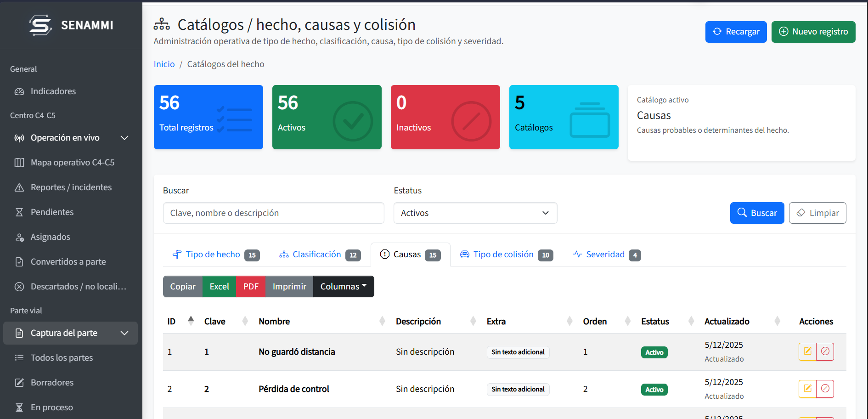Click the Convertidos a parte document icon
Image resolution: width=868 pixels, height=419 pixels.
[19, 262]
